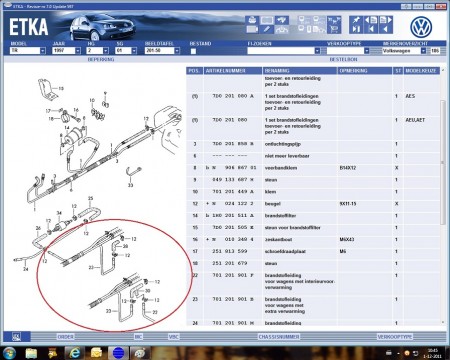Screen dimensions: 450x360
Task: Go to previous illustration page icon
Action: 371,20
